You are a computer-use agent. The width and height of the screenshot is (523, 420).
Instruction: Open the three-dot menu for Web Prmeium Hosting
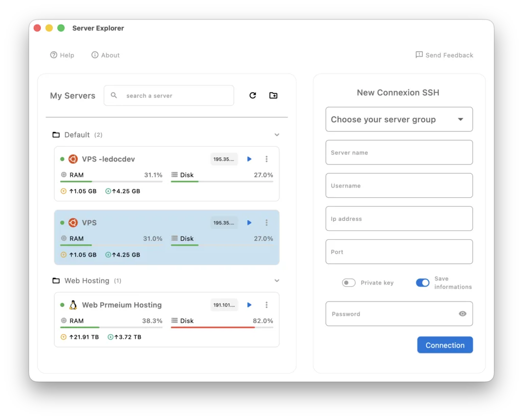tap(267, 305)
